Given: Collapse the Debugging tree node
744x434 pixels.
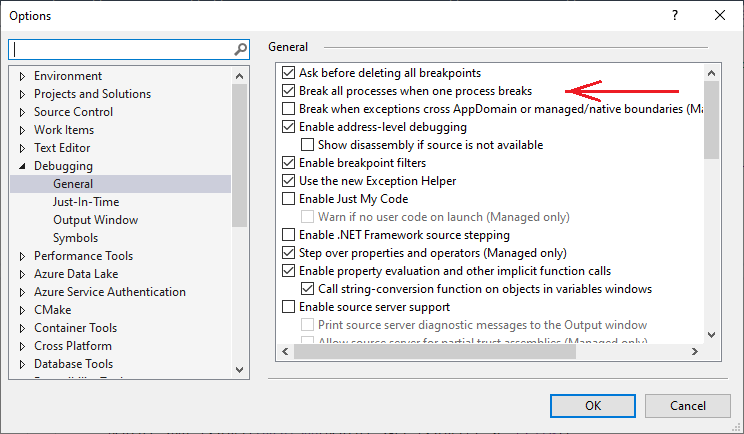Looking at the screenshot, I should point(23,166).
